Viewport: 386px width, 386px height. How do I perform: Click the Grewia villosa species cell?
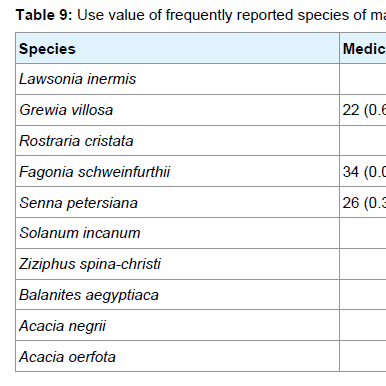coord(177,110)
